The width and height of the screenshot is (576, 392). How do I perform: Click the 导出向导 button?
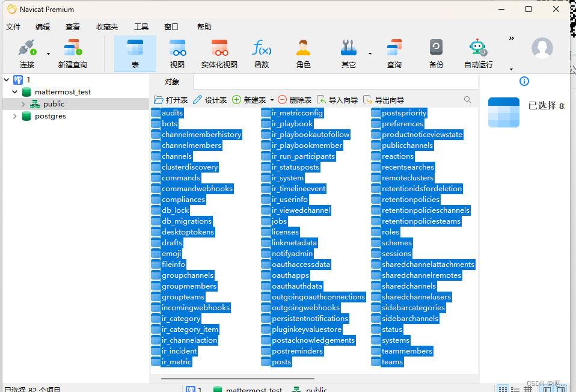pos(384,100)
